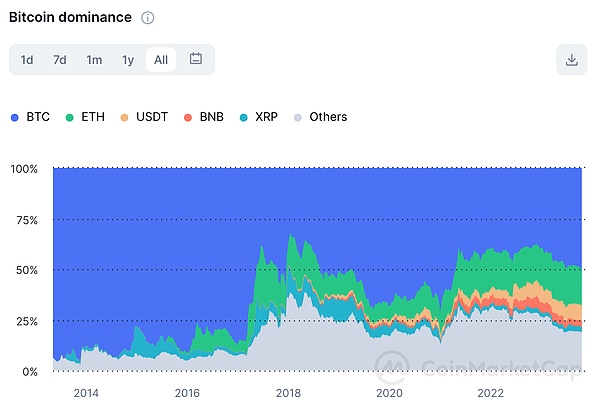
Task: Open the calendar date range picker
Action: coord(196,59)
